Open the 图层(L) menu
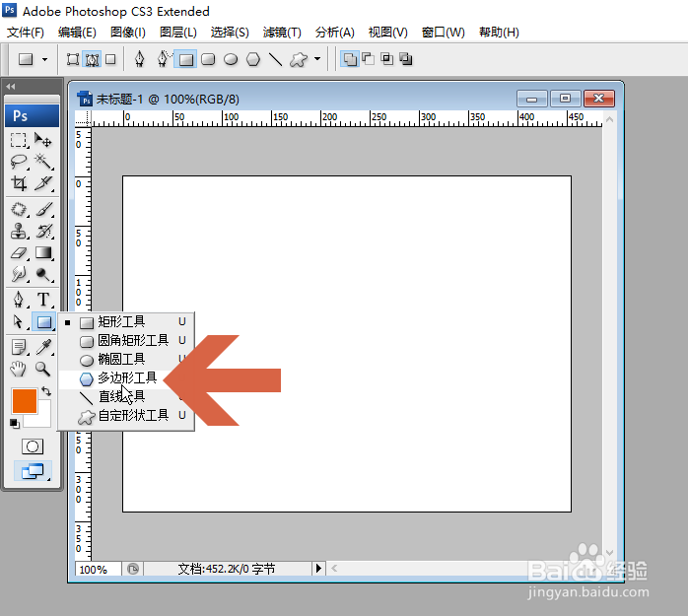This screenshot has width=688, height=616. point(178,33)
